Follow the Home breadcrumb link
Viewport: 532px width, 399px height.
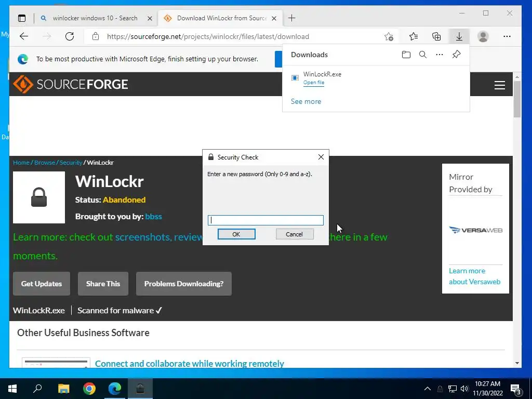[21, 163]
